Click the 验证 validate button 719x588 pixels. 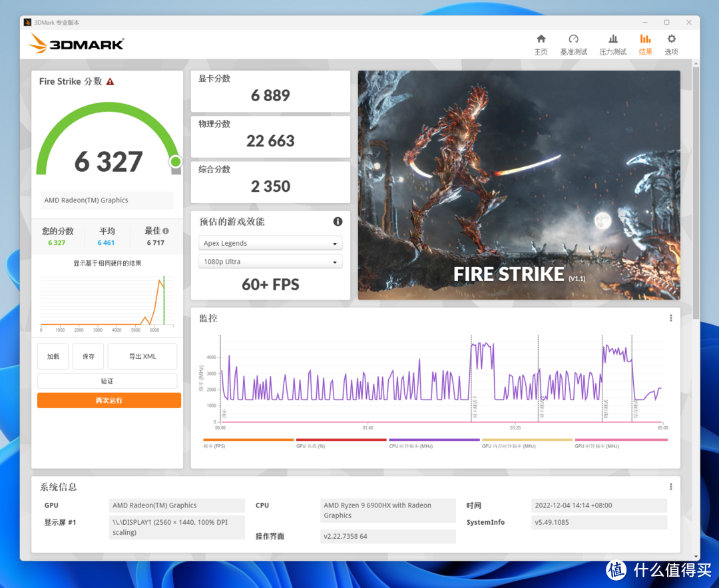[107, 381]
